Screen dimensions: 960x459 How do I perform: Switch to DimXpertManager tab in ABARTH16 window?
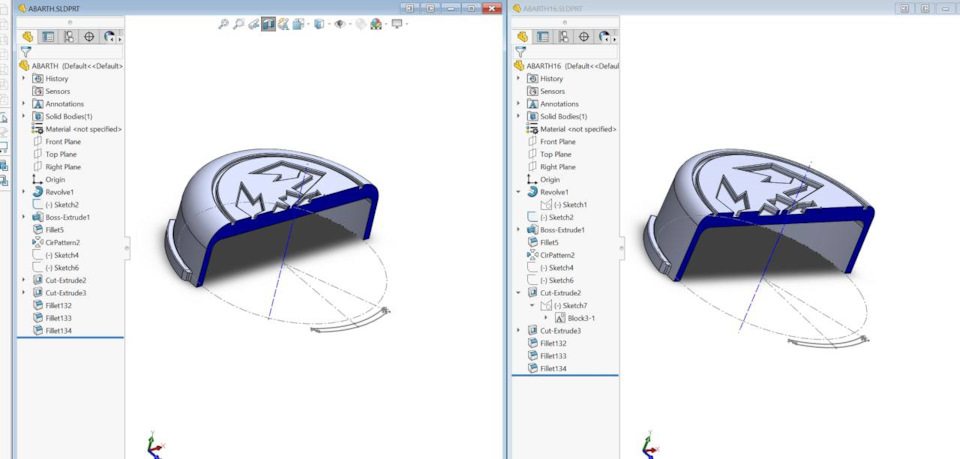click(x=583, y=37)
